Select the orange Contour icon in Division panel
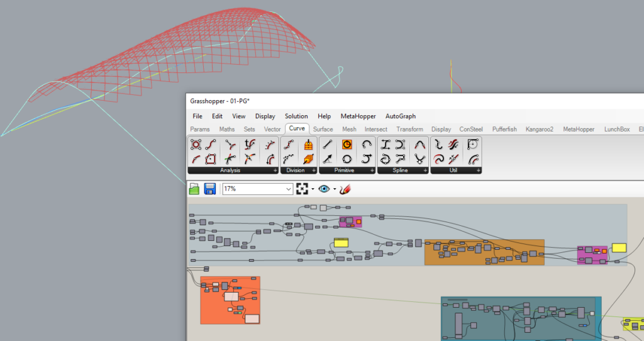 308,145
